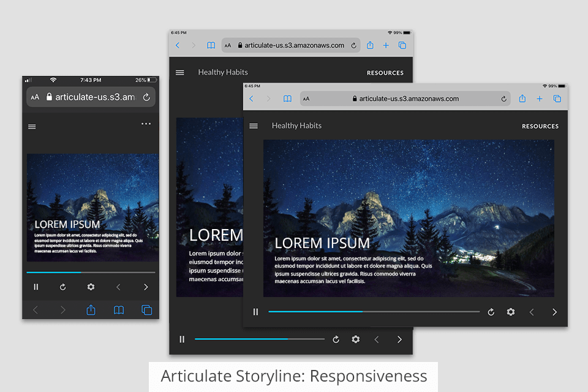Viewport: 588px width, 392px height.
Task: Click phone player seekbar
Action: pyautogui.click(x=91, y=273)
